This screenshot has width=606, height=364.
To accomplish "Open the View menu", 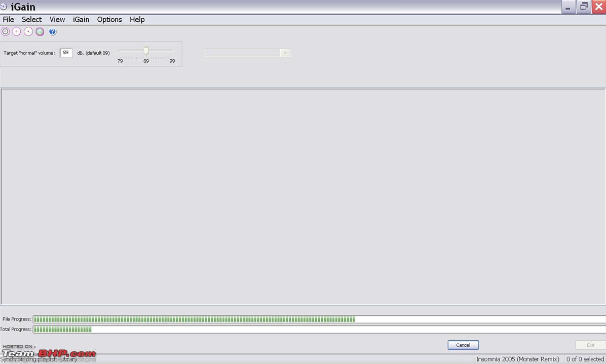I will (57, 19).
